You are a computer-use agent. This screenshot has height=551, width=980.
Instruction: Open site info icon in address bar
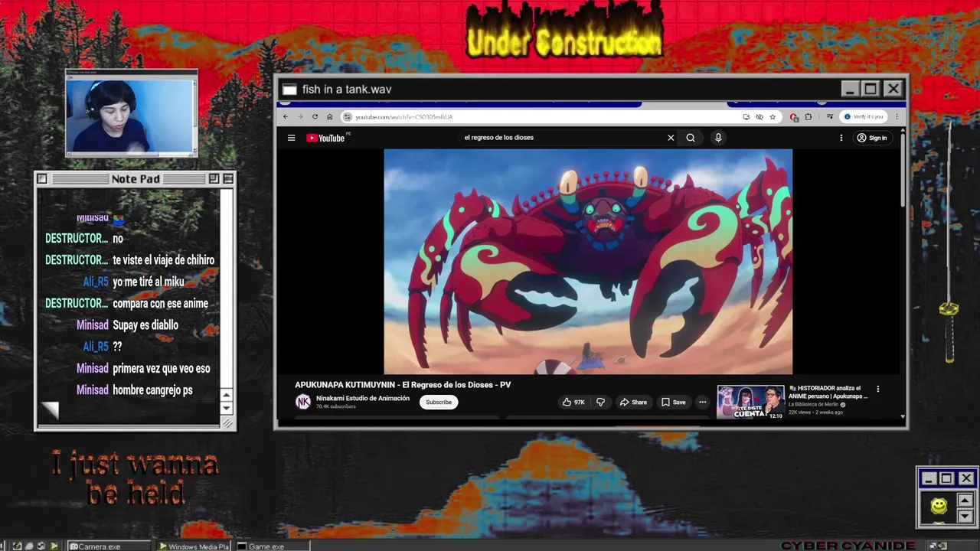click(348, 117)
